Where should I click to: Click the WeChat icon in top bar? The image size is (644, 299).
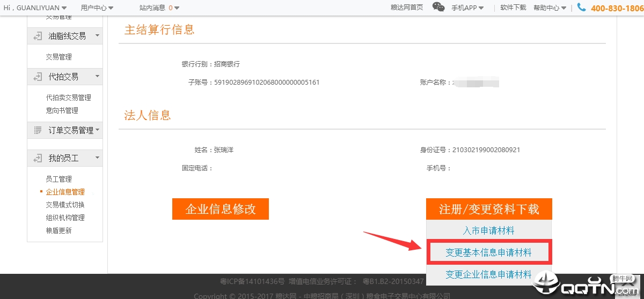pos(438,8)
